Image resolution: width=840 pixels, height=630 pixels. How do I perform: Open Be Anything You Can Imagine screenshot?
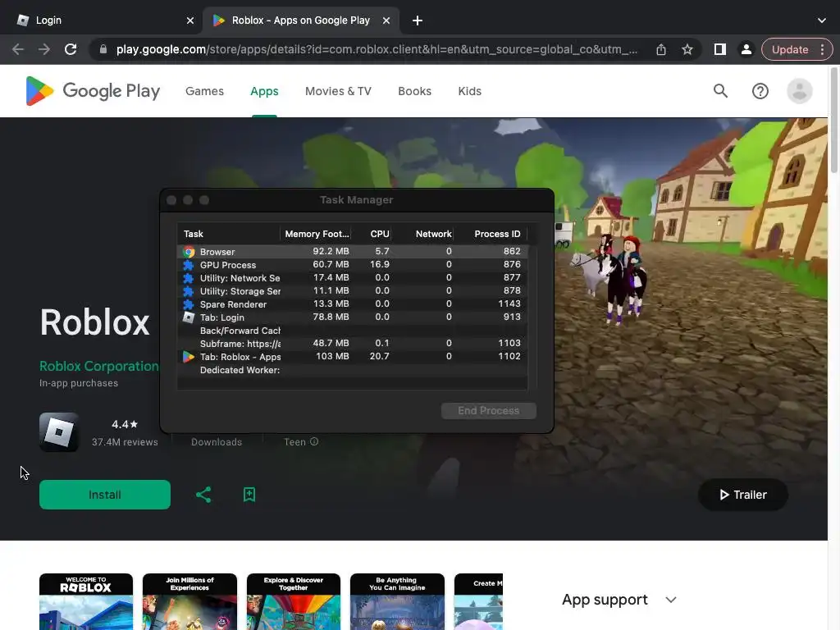(x=398, y=601)
